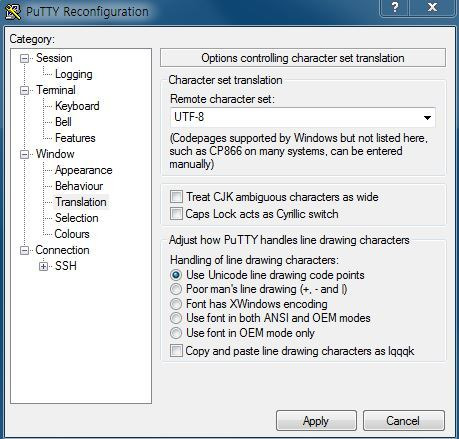Close the PuTTY Reconfiguration dialog

pyautogui.click(x=432, y=7)
